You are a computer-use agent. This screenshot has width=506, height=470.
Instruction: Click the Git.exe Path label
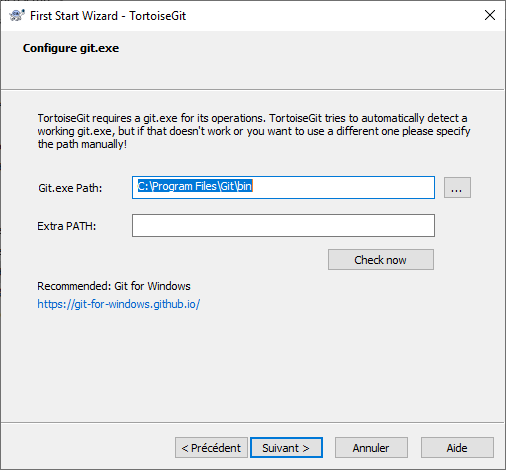point(70,188)
